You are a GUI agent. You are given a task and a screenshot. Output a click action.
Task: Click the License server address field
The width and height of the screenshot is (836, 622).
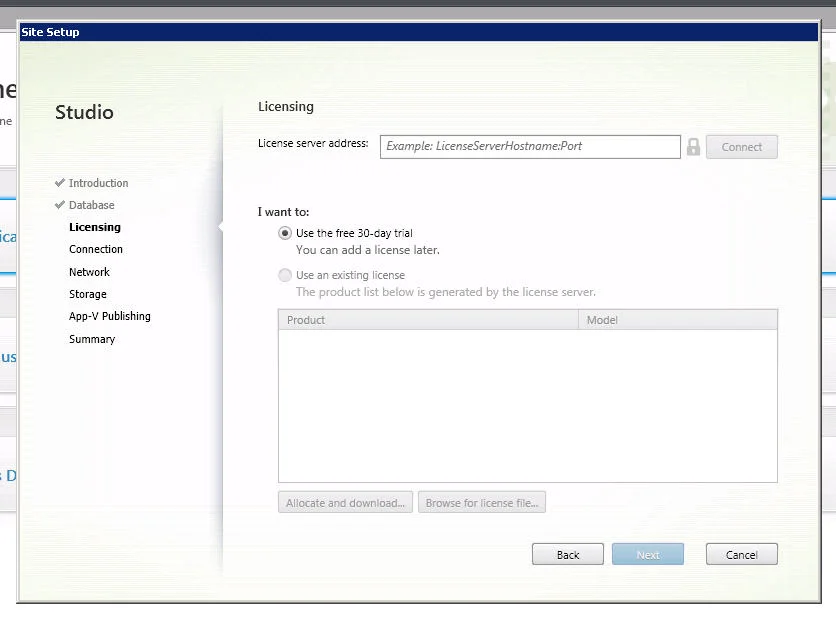point(530,147)
